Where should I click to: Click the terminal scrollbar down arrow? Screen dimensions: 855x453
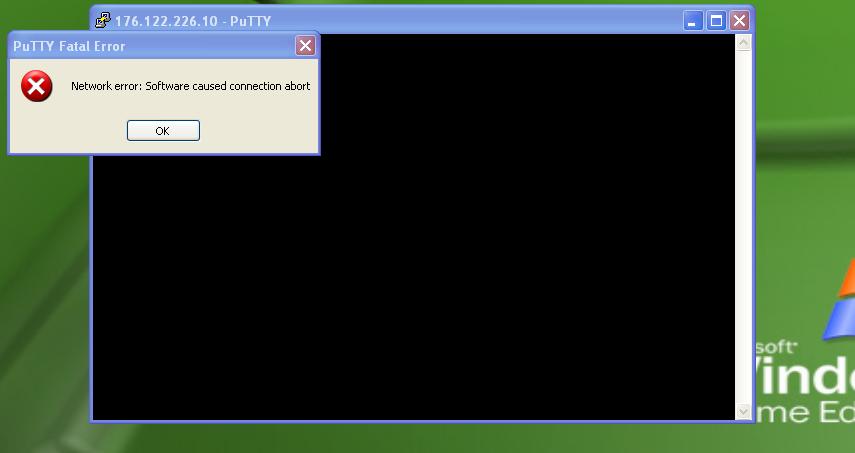point(743,412)
